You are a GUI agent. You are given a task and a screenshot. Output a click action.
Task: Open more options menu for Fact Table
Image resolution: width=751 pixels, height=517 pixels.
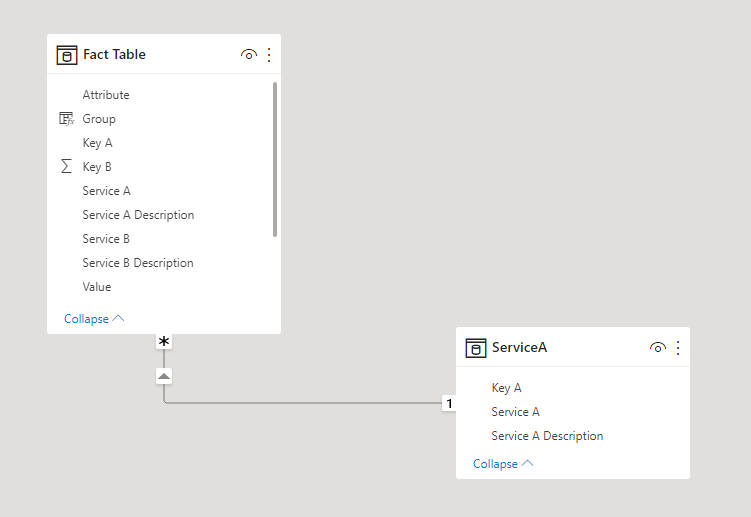tap(269, 55)
